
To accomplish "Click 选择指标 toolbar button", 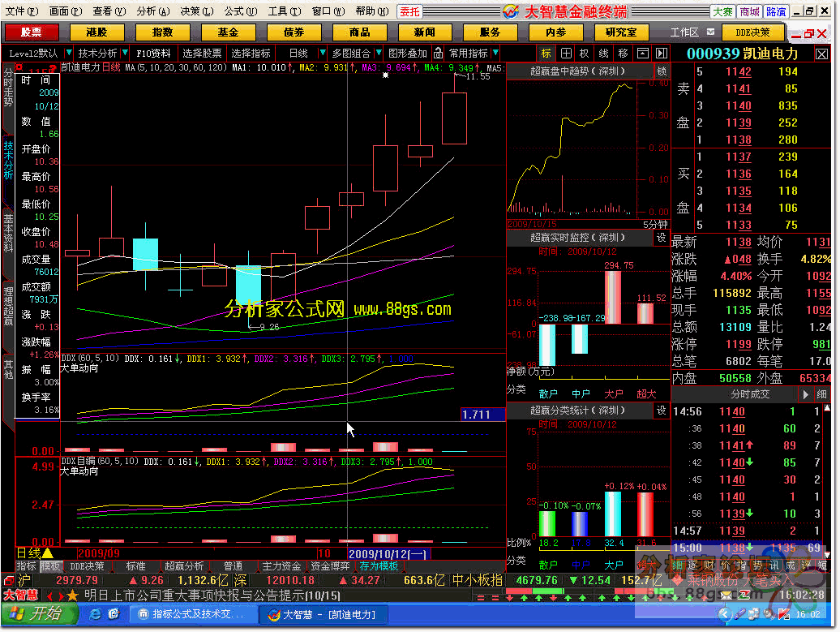I will click(251, 53).
